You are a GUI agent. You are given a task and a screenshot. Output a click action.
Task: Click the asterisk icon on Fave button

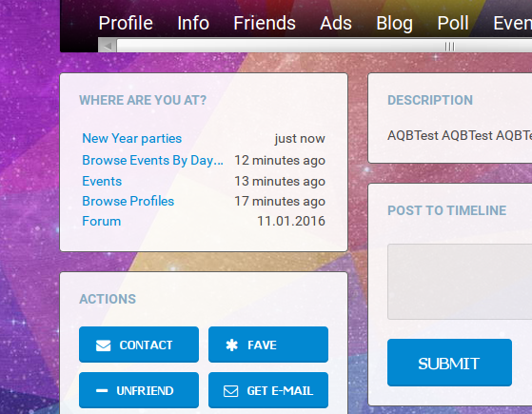231,345
